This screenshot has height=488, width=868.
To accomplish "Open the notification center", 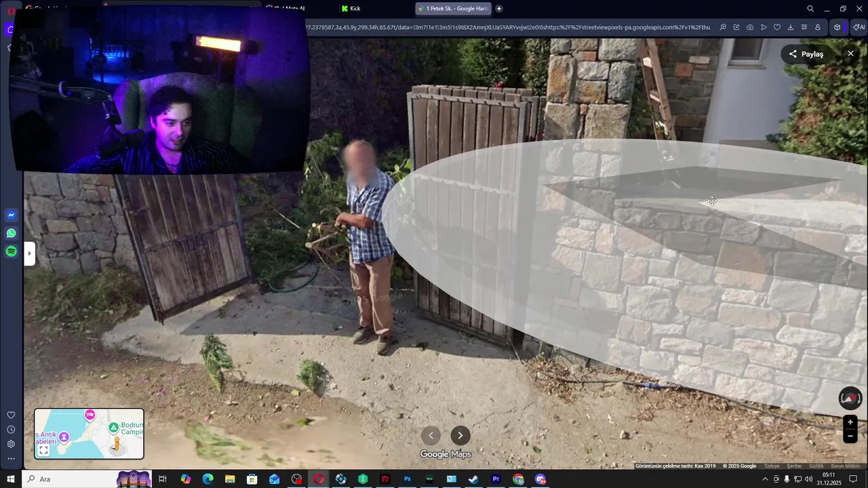I will click(853, 479).
